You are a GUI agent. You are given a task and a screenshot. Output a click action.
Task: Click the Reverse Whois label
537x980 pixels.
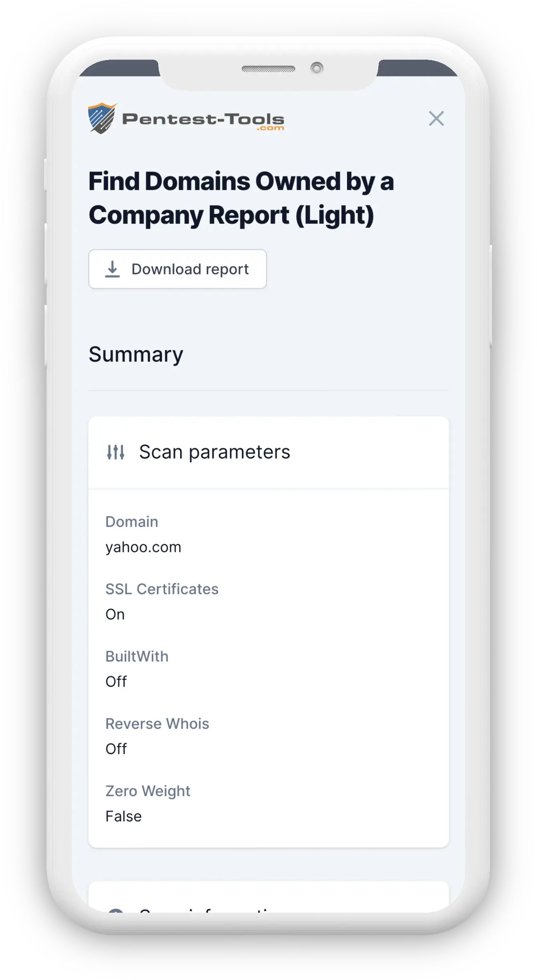[157, 724]
